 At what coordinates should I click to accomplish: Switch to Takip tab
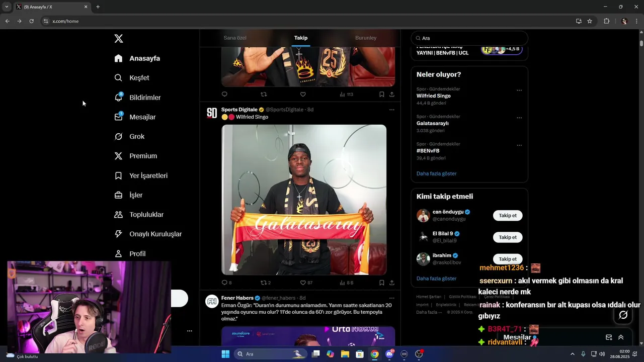click(301, 38)
